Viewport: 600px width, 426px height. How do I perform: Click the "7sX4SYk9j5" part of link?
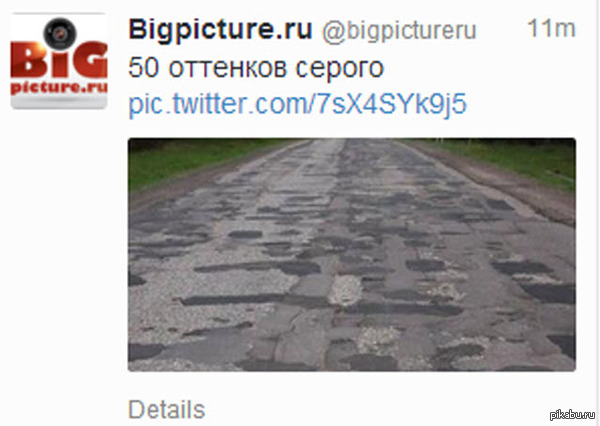(392, 104)
